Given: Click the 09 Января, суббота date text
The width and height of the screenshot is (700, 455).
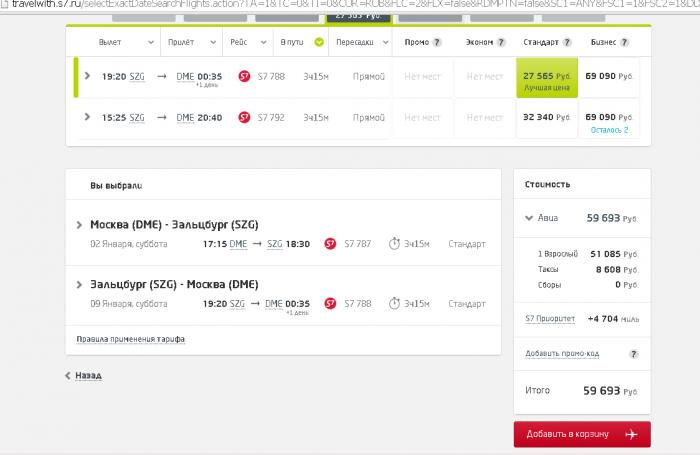Looking at the screenshot, I should [x=129, y=304].
